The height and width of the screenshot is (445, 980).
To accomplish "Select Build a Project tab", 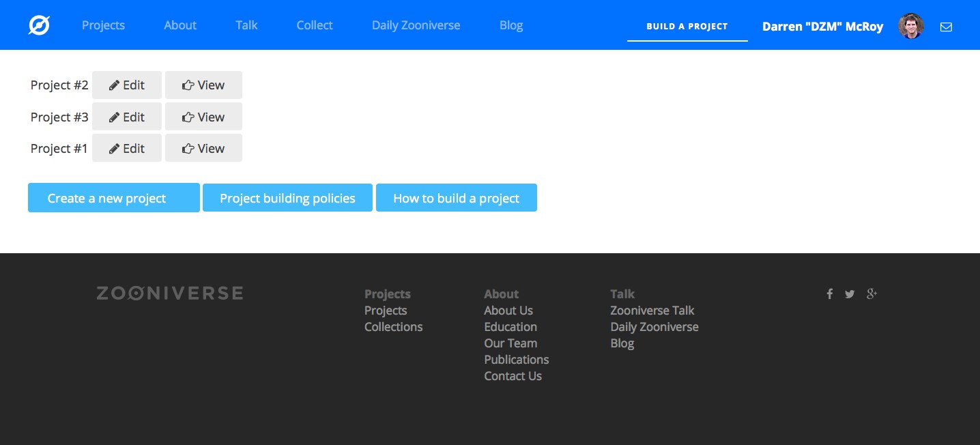I will pos(687,27).
